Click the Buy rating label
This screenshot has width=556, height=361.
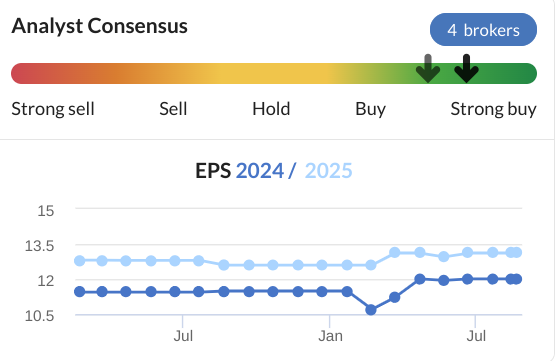[x=371, y=109]
